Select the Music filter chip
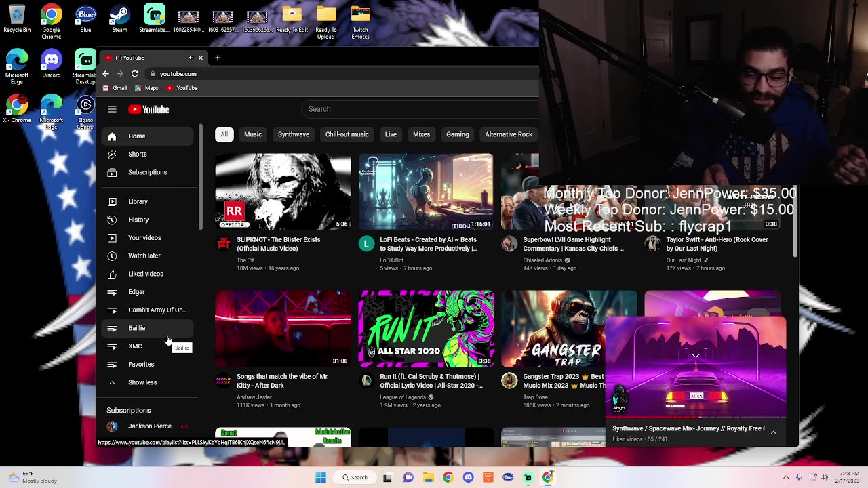Image resolution: width=868 pixels, height=488 pixels. pos(253,134)
